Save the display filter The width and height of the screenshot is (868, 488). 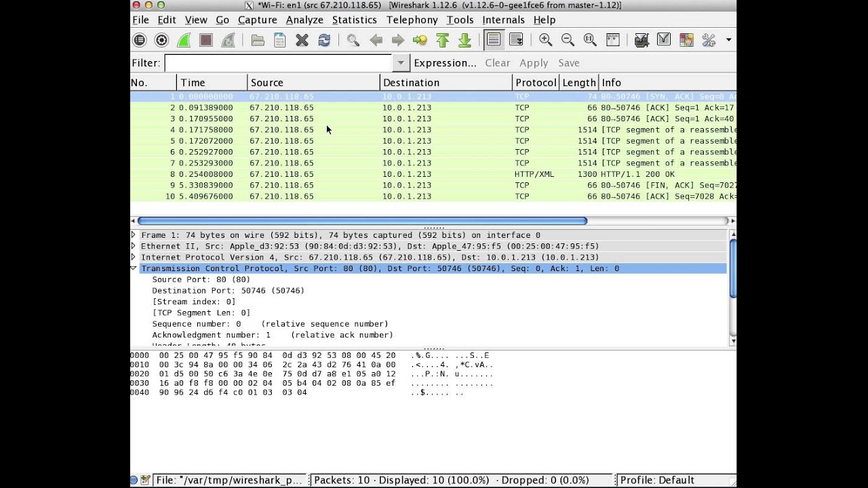click(569, 63)
